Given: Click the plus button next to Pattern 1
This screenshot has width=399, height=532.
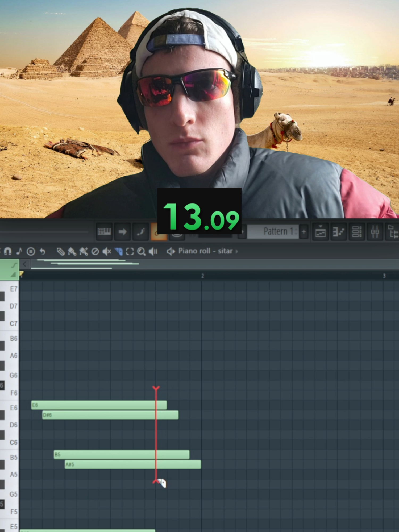Looking at the screenshot, I should (304, 231).
